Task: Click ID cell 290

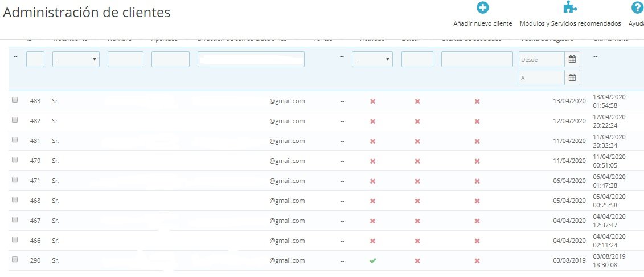Action: pos(35,260)
